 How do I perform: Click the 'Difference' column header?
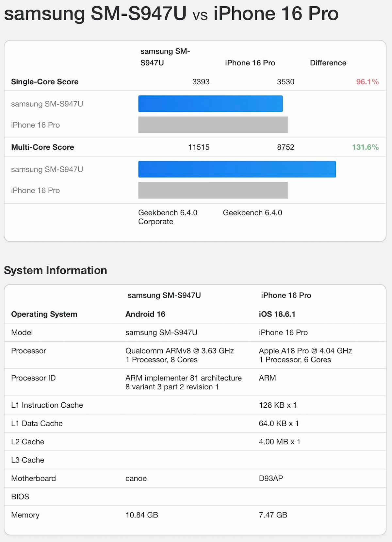(x=328, y=63)
